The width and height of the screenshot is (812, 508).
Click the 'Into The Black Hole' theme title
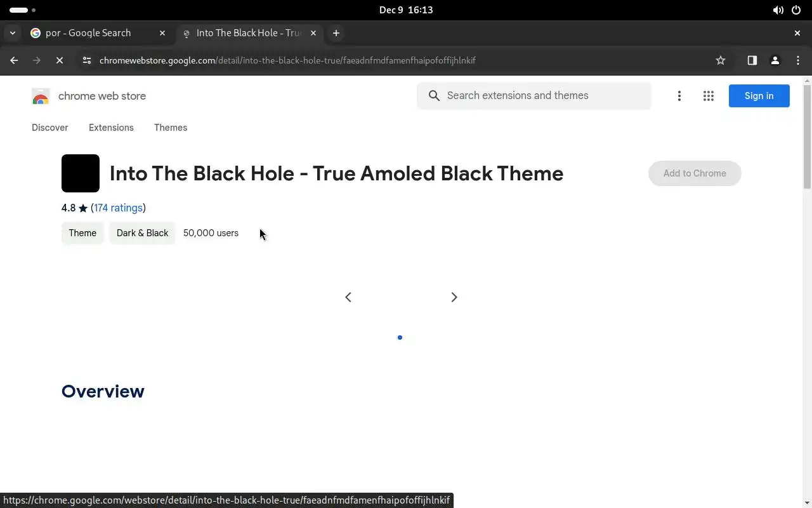336,173
